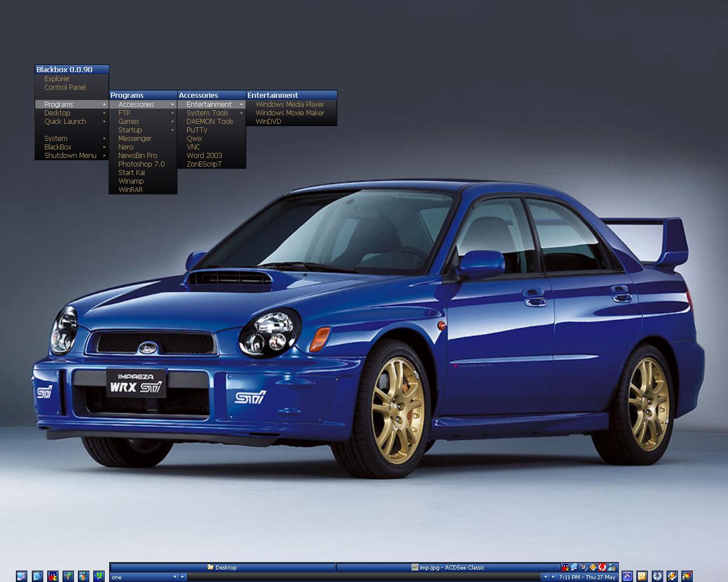Click the orange lightning tray icon
Screen dimensions: 728x582
tap(593, 567)
